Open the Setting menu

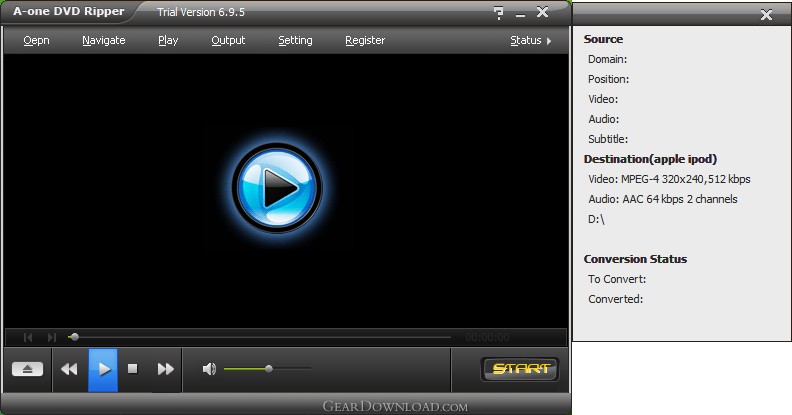pyautogui.click(x=295, y=40)
